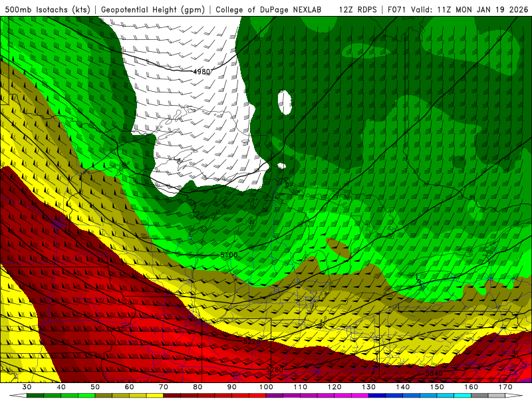
Task: Click the 5340 height contour label
Action: pos(434,373)
